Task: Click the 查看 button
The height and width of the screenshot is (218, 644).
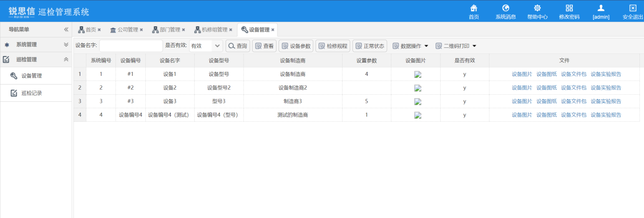Action: [x=264, y=46]
